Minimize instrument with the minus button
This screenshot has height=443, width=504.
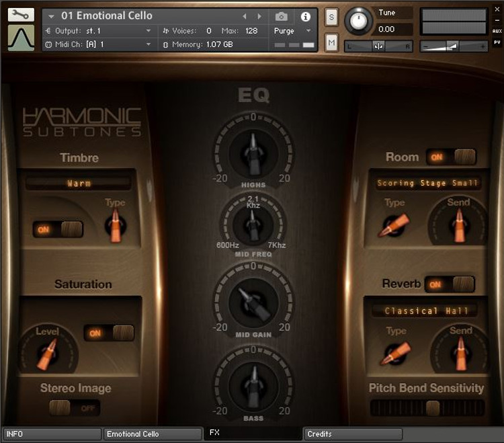pyautogui.click(x=497, y=20)
